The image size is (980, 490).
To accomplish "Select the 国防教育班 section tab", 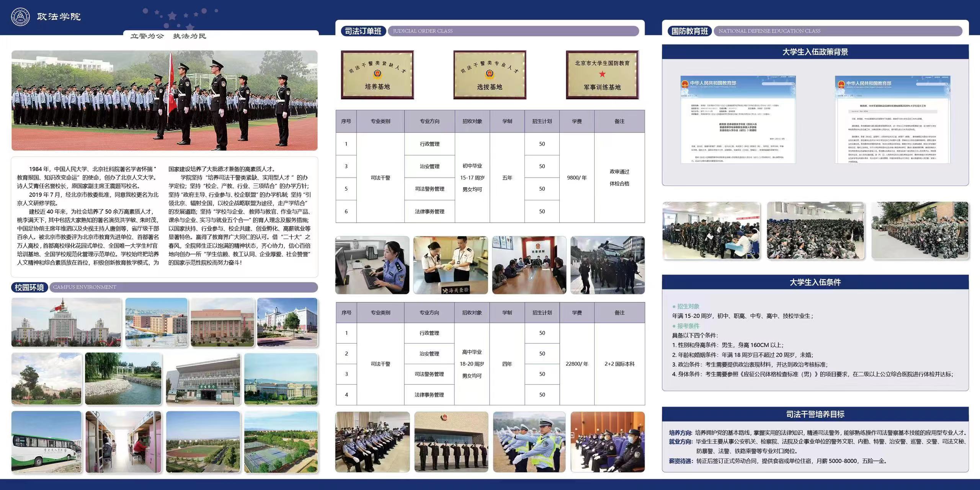I will coord(689,31).
